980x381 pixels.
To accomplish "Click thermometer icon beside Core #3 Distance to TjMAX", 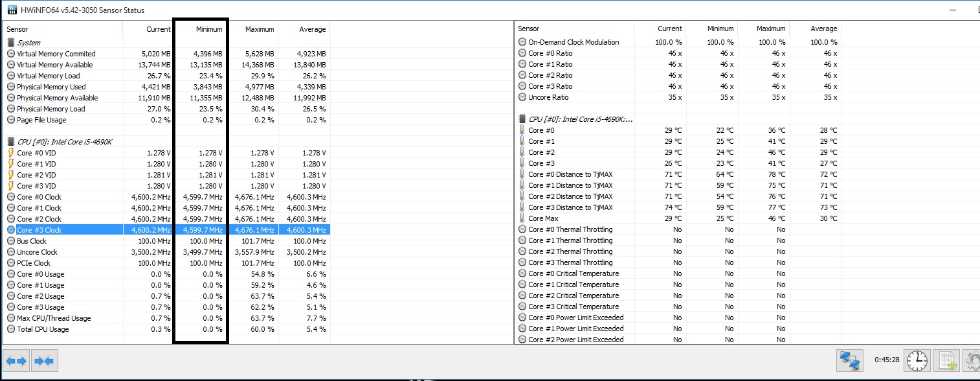I will [522, 207].
